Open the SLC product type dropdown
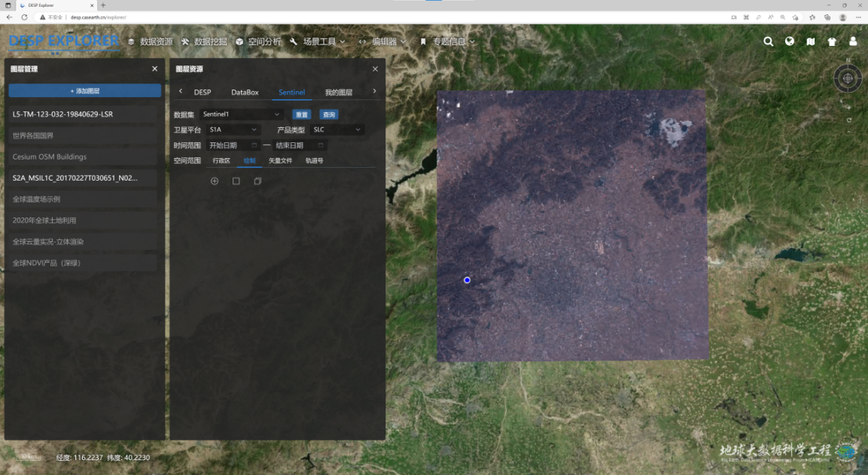The width and height of the screenshot is (868, 475). pos(337,130)
